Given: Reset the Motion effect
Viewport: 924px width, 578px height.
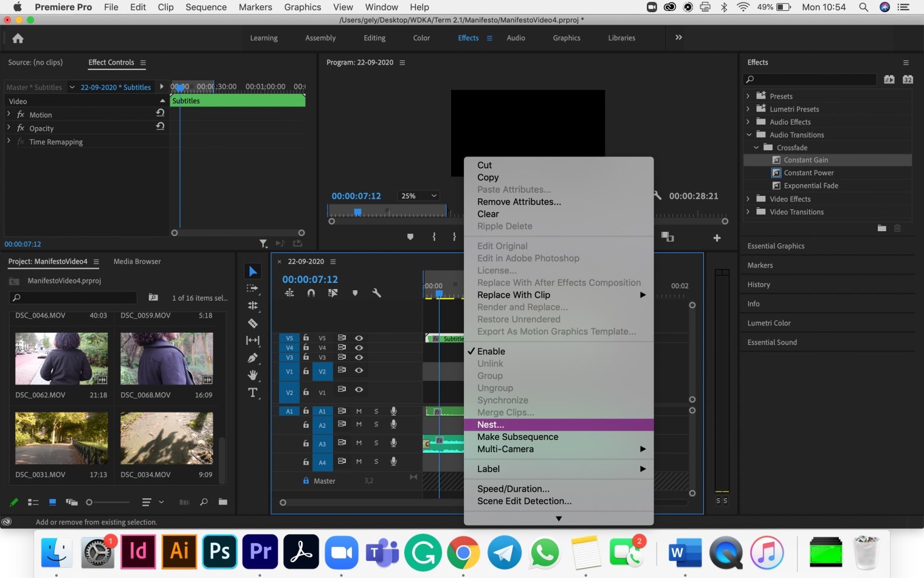Looking at the screenshot, I should click(160, 113).
